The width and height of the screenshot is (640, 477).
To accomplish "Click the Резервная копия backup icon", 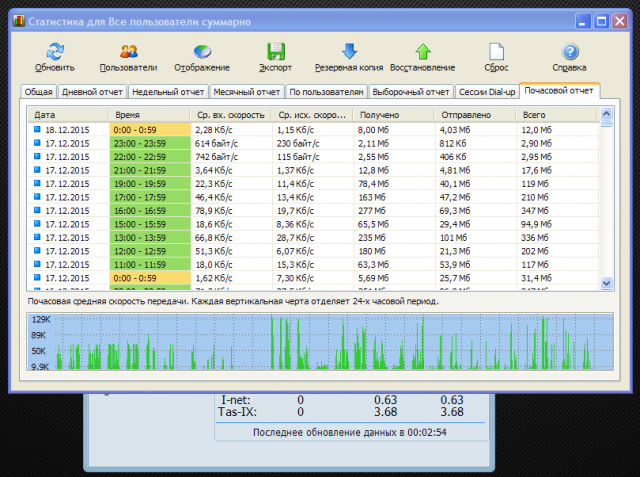I will pos(349,52).
